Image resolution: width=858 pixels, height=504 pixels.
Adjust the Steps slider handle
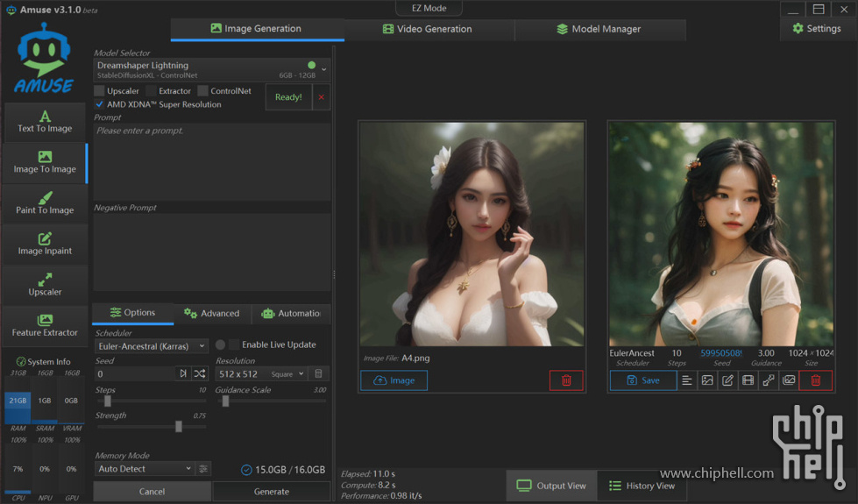108,401
